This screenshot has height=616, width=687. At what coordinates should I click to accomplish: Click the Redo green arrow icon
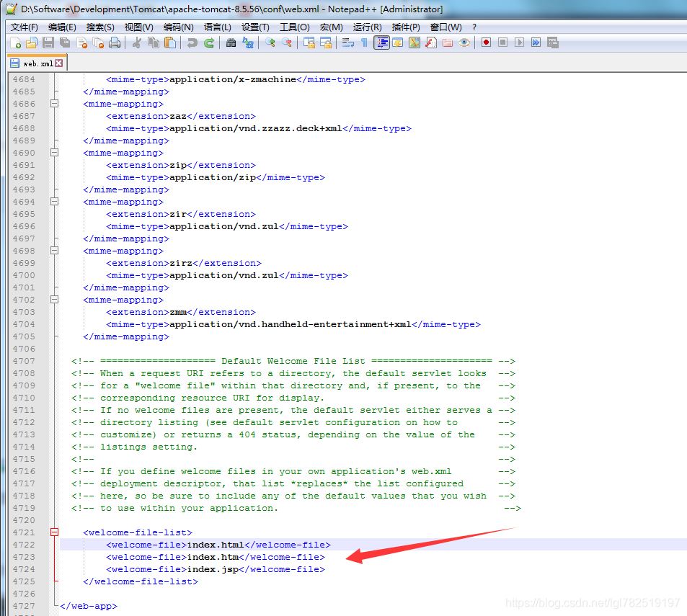click(209, 43)
